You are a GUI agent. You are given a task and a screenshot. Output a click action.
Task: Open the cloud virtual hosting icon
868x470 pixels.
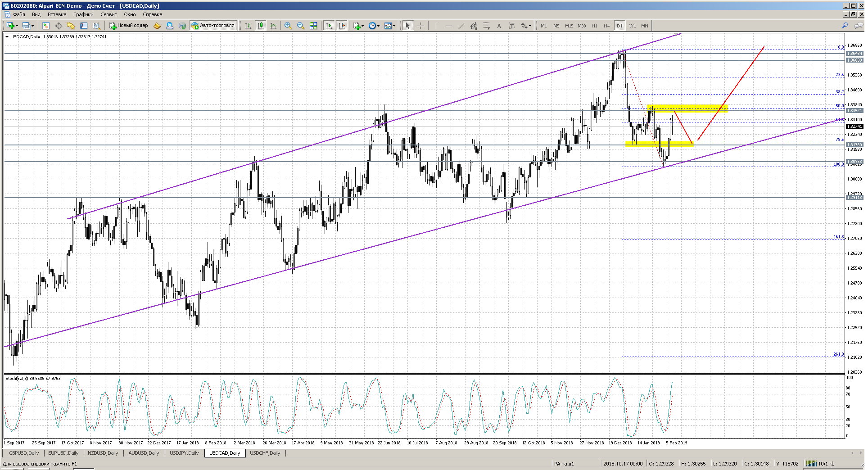(x=170, y=26)
